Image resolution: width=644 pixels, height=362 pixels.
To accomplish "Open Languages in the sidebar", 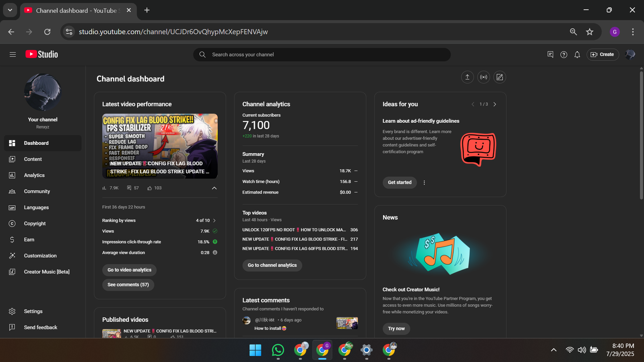I will [43, 208].
